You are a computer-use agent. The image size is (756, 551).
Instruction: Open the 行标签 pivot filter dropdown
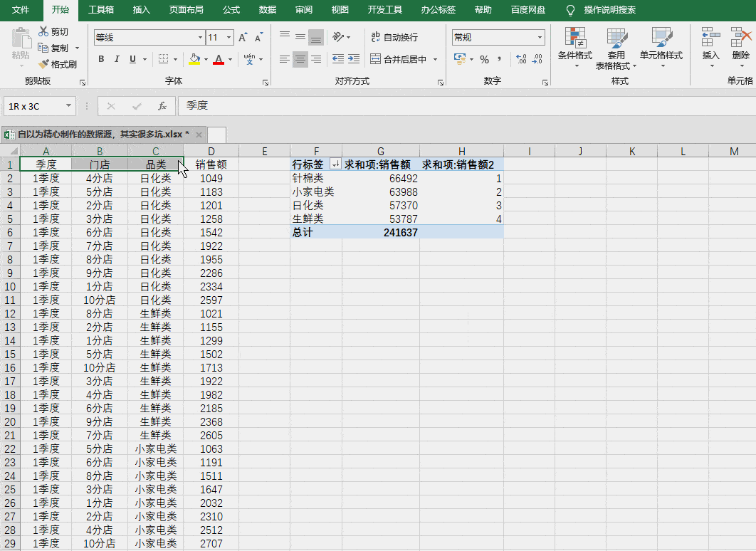[x=335, y=164]
